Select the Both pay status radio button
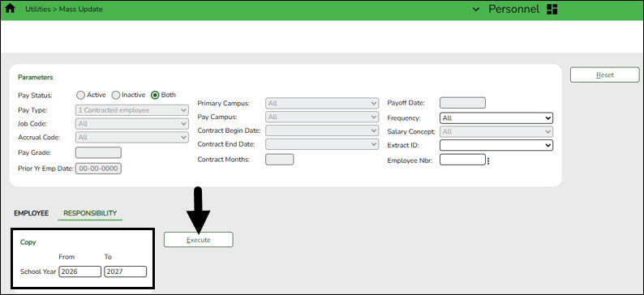 155,95
